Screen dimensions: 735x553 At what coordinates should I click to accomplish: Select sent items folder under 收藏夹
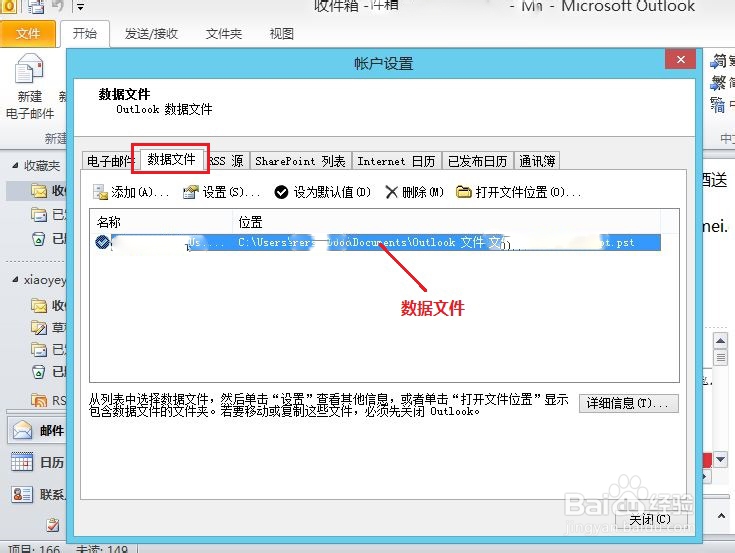point(47,215)
